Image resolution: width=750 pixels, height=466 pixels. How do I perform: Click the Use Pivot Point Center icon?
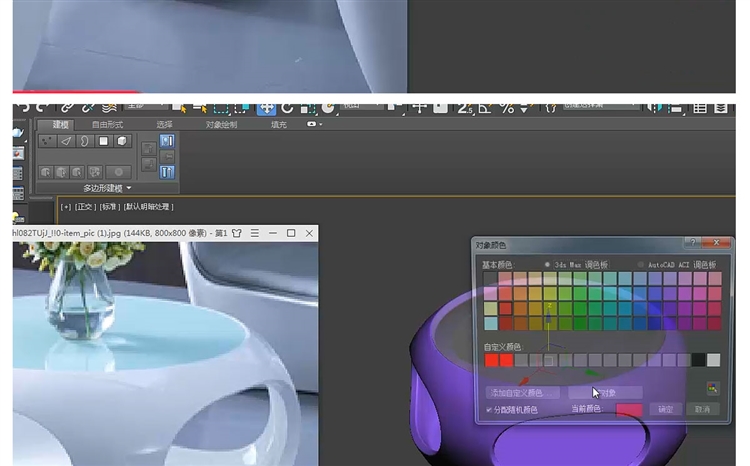[x=396, y=108]
